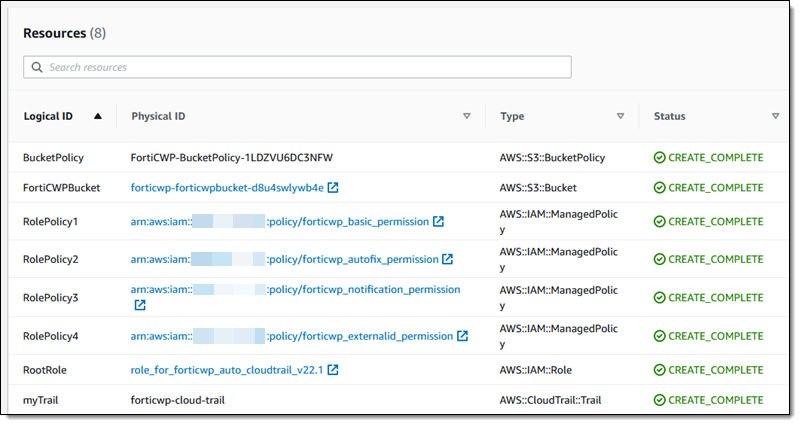
Task: Select the RolePolicy2 logical ID
Action: [x=51, y=259]
